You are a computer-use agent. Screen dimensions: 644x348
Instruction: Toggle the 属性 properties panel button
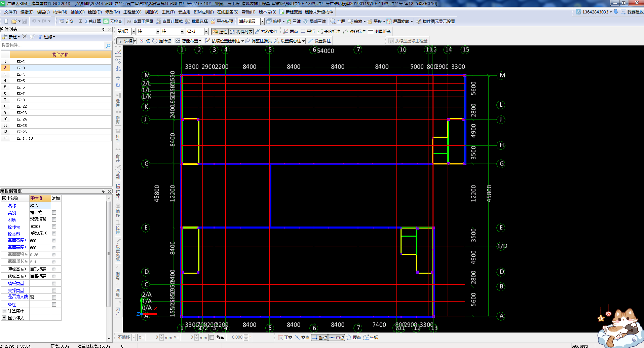point(220,31)
